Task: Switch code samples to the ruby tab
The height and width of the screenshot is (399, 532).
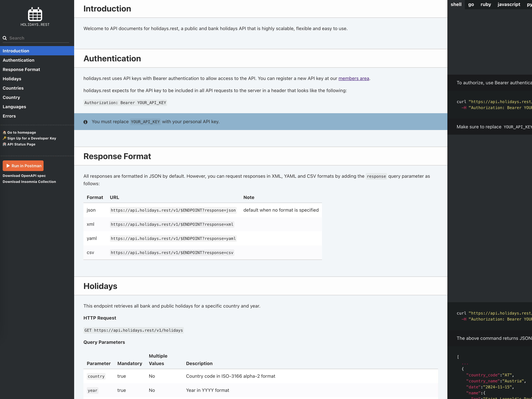Action: 486,4
